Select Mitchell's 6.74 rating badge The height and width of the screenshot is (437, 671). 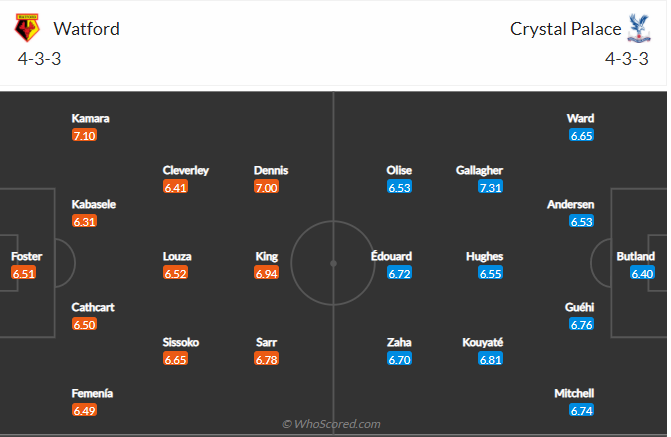(582, 410)
